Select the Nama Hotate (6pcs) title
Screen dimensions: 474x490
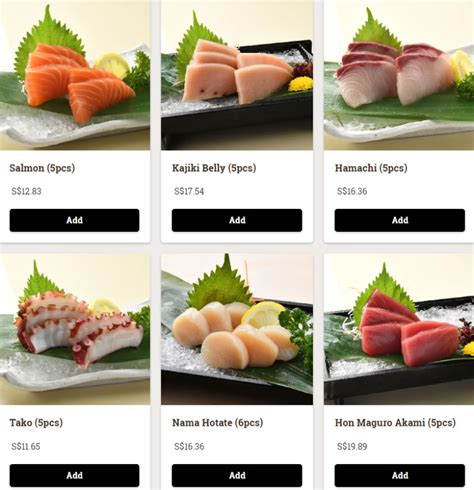click(x=217, y=423)
